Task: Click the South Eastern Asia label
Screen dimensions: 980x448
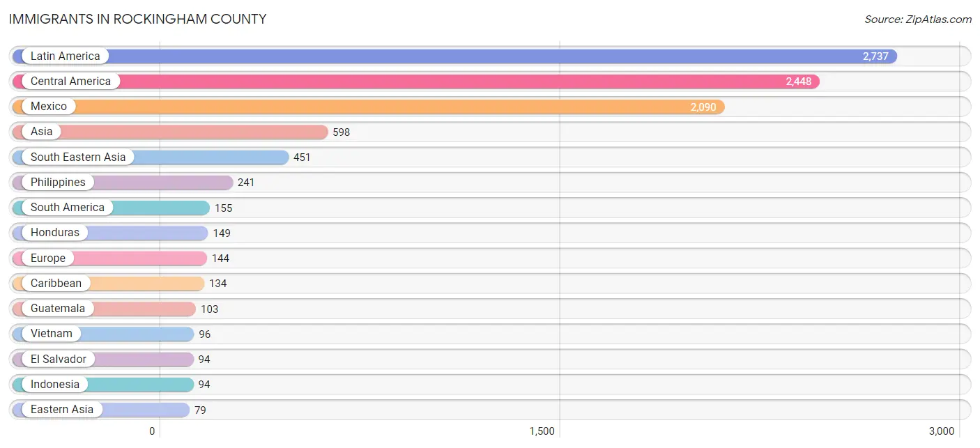Action: (x=78, y=157)
